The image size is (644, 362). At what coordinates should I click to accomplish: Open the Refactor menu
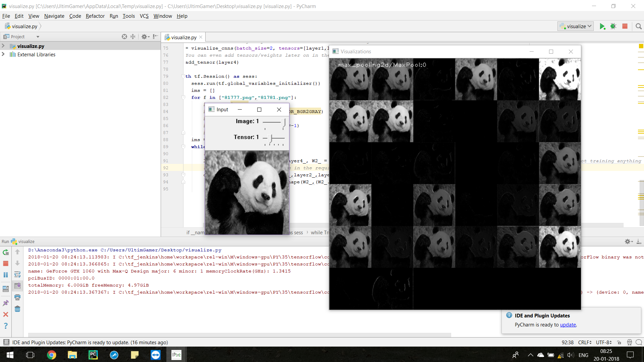(x=95, y=16)
